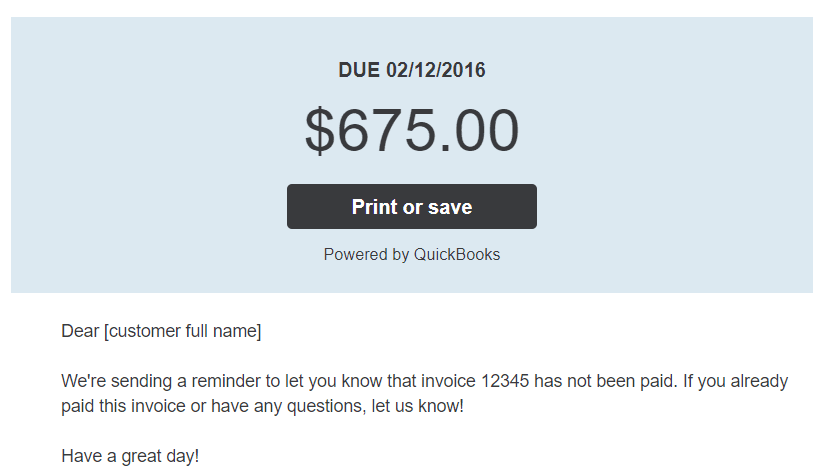Click the due date 02/12/2016

pos(436,70)
